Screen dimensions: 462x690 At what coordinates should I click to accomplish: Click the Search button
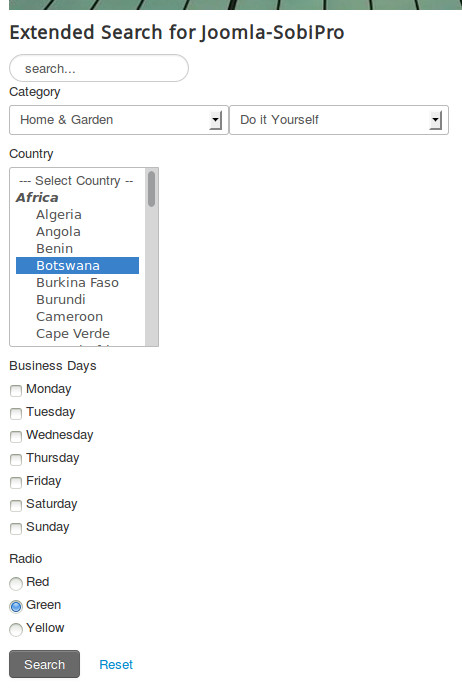[44, 664]
